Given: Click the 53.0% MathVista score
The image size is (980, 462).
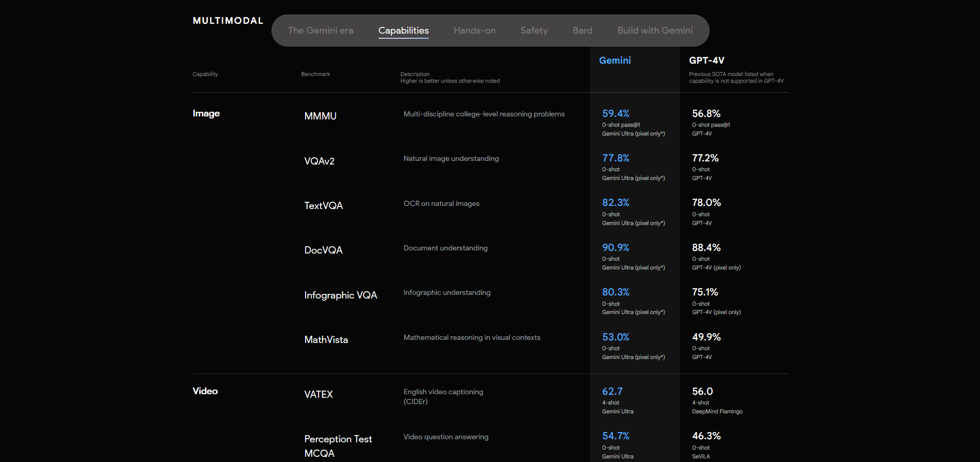Looking at the screenshot, I should tap(615, 337).
